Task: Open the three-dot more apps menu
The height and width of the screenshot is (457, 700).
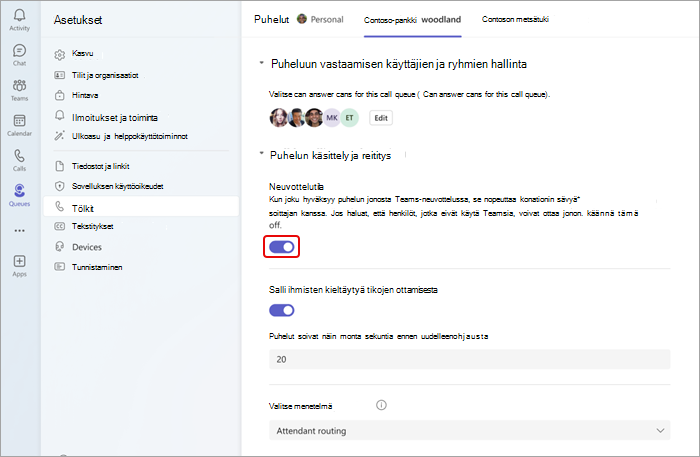Action: (20, 231)
